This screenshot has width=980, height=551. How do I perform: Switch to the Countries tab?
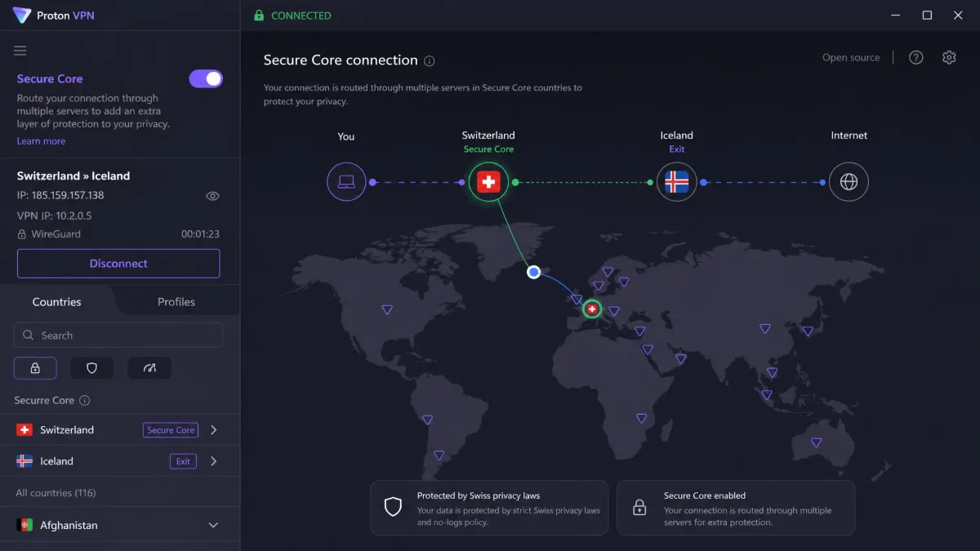point(57,302)
